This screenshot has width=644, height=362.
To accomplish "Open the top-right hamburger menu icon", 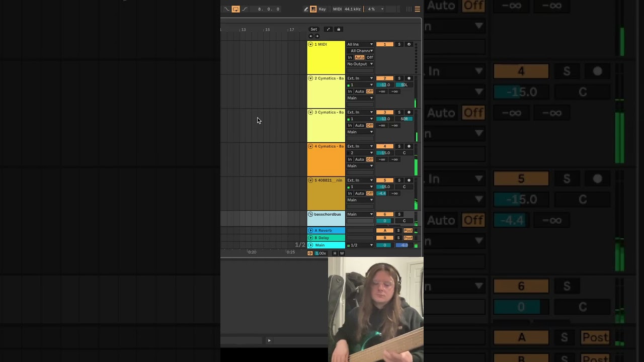I will click(417, 9).
